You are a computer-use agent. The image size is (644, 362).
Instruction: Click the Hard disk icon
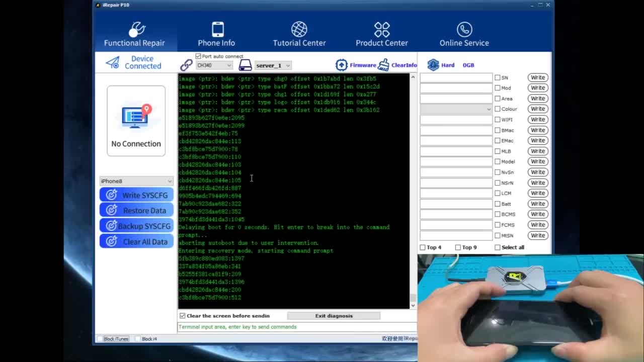(x=433, y=65)
